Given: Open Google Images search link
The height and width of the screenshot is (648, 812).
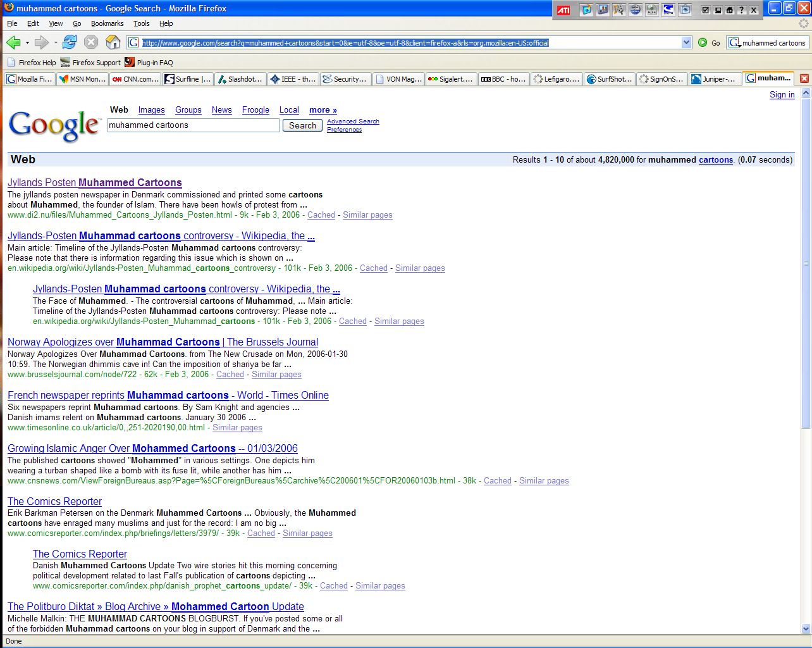Looking at the screenshot, I should pyautogui.click(x=152, y=110).
